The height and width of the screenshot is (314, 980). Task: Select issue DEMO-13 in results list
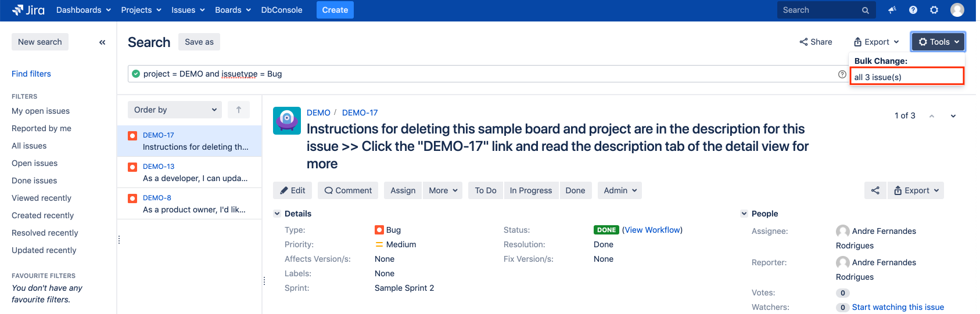tap(189, 172)
